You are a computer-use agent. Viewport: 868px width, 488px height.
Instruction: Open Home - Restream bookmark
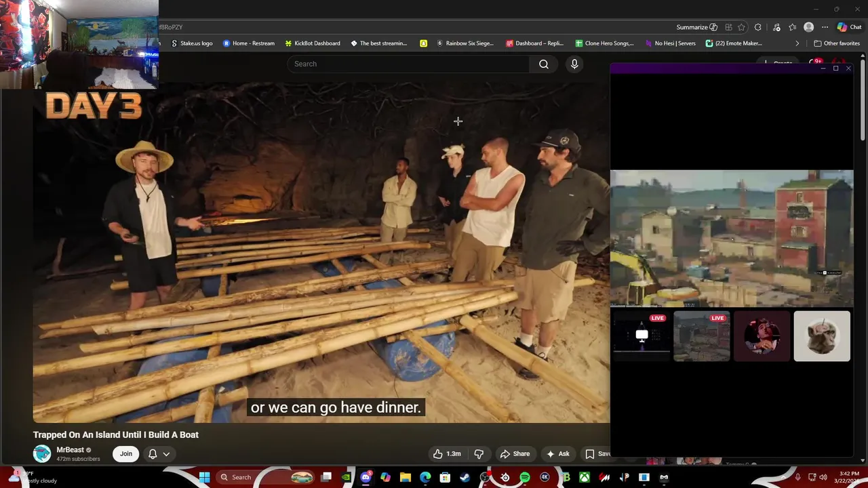249,43
